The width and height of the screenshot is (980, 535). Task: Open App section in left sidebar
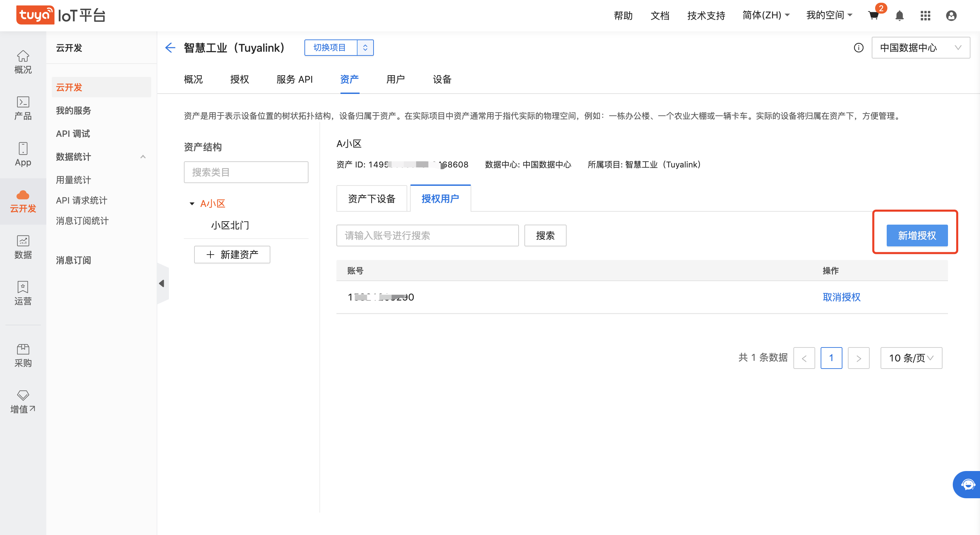pos(23,155)
